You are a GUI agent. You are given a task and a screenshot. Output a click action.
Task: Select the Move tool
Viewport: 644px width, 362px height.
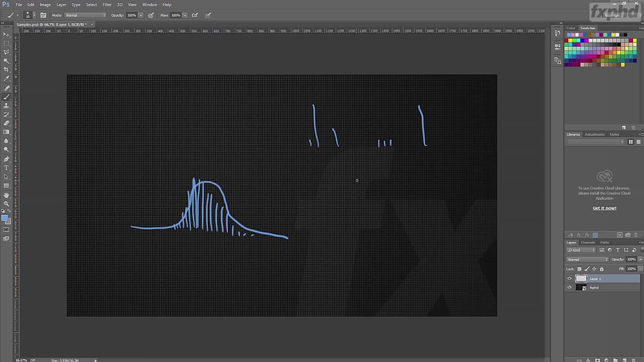pyautogui.click(x=6, y=34)
